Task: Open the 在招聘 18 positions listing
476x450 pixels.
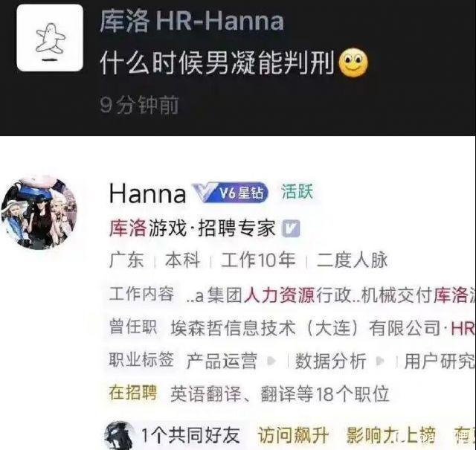Action: pyautogui.click(x=249, y=393)
